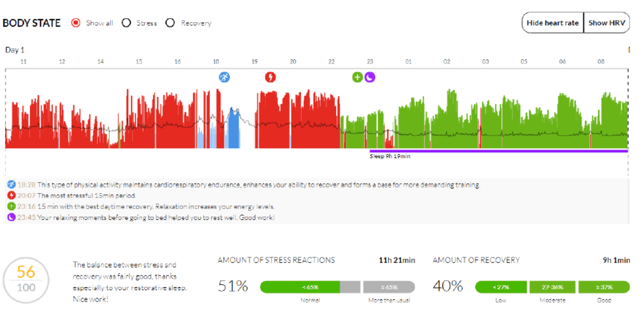This screenshot has height=316, width=644.
Task: Click the Show HRV button
Action: 607,23
